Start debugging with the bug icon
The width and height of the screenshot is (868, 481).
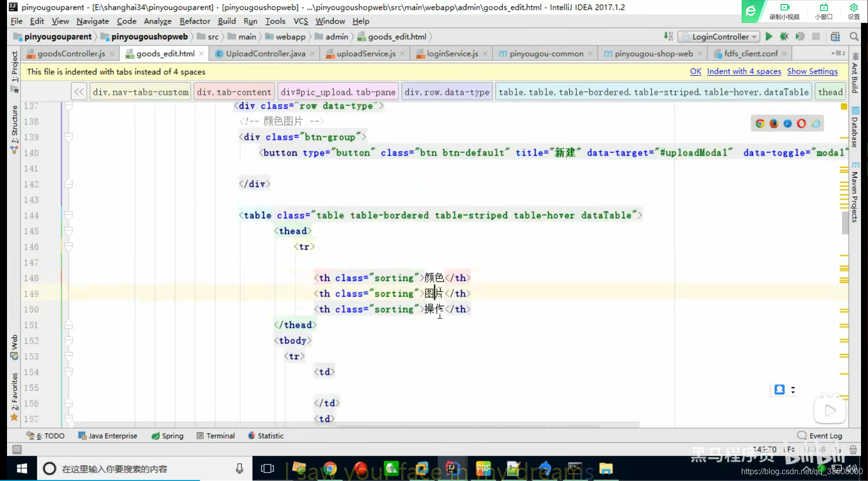point(784,36)
